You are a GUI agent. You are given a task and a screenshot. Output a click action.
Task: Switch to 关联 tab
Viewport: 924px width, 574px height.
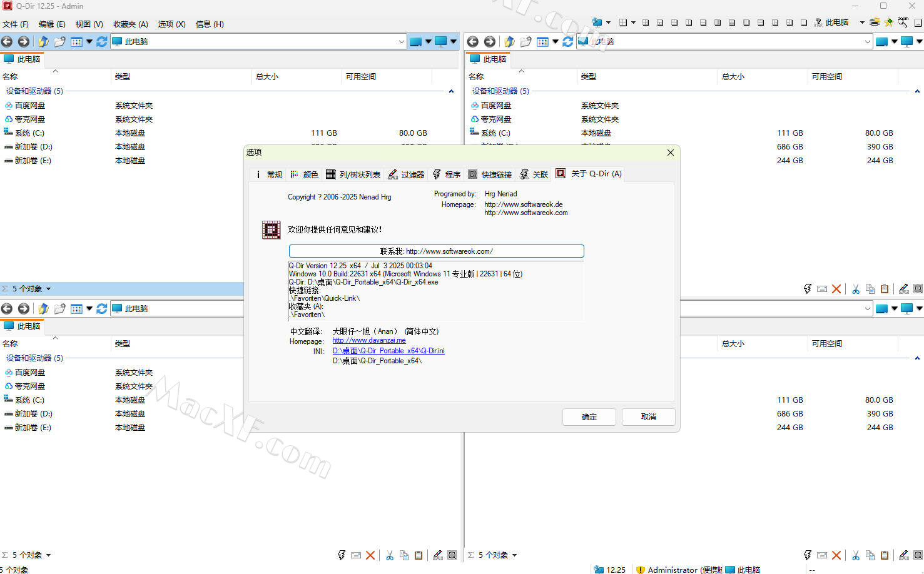(x=534, y=174)
